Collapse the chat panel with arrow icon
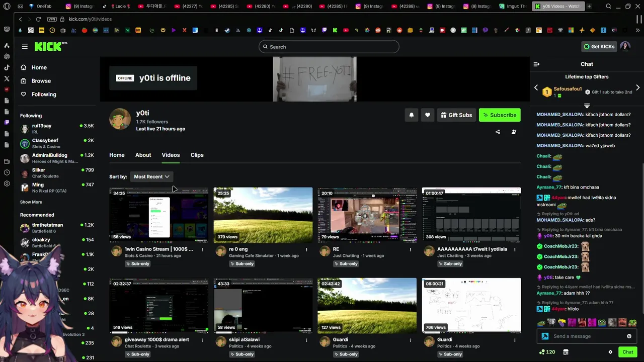The image size is (644, 362). click(x=536, y=64)
